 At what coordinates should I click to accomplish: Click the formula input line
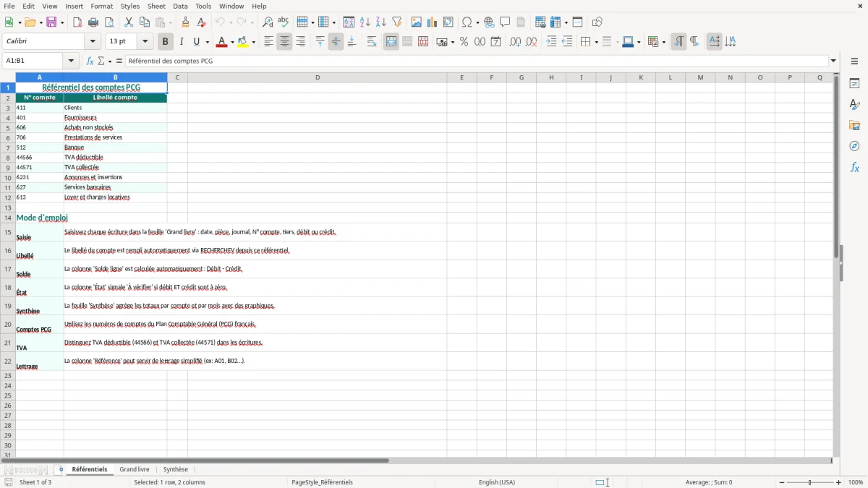(477, 61)
